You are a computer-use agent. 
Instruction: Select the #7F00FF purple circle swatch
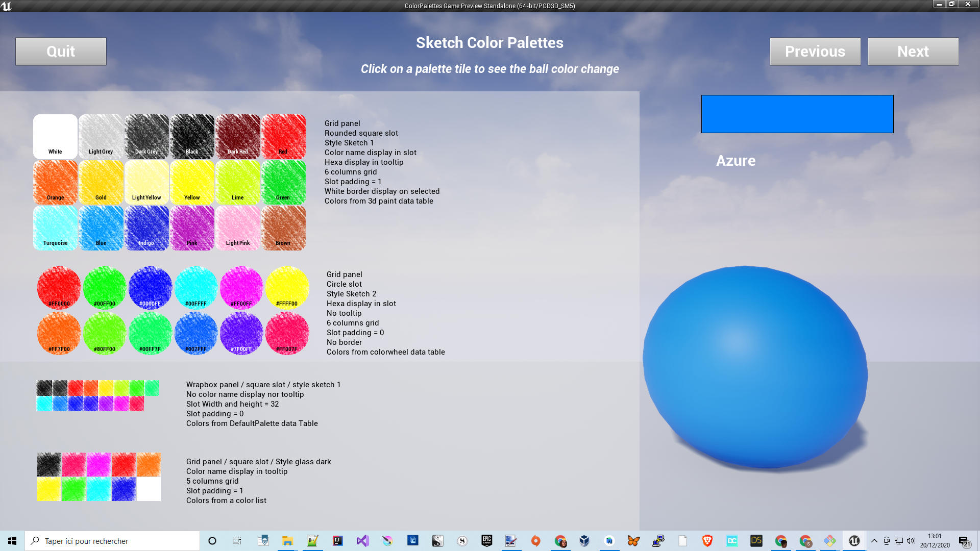coord(241,333)
